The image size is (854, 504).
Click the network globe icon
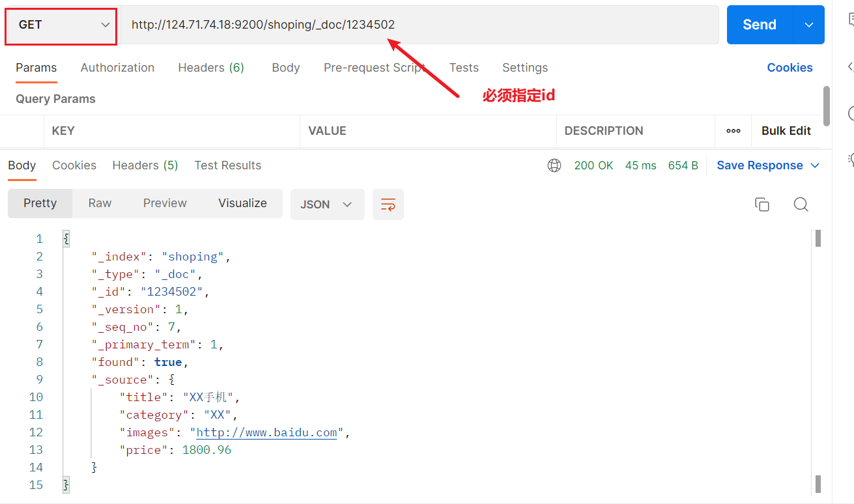pyautogui.click(x=554, y=165)
